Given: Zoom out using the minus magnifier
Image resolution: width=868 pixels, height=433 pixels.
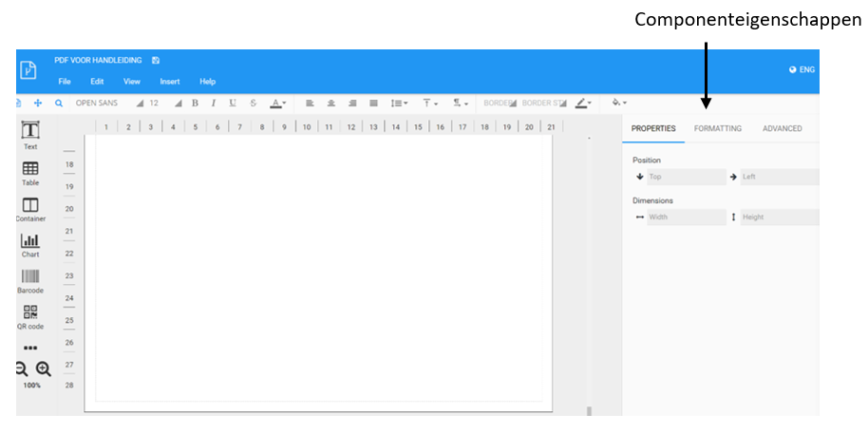Looking at the screenshot, I should coord(21,369).
